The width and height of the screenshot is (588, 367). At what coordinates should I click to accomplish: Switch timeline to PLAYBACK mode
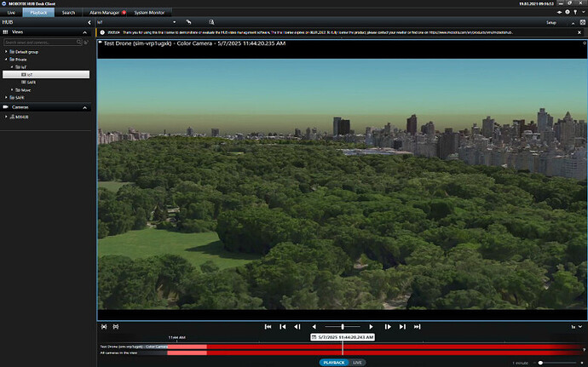point(334,363)
